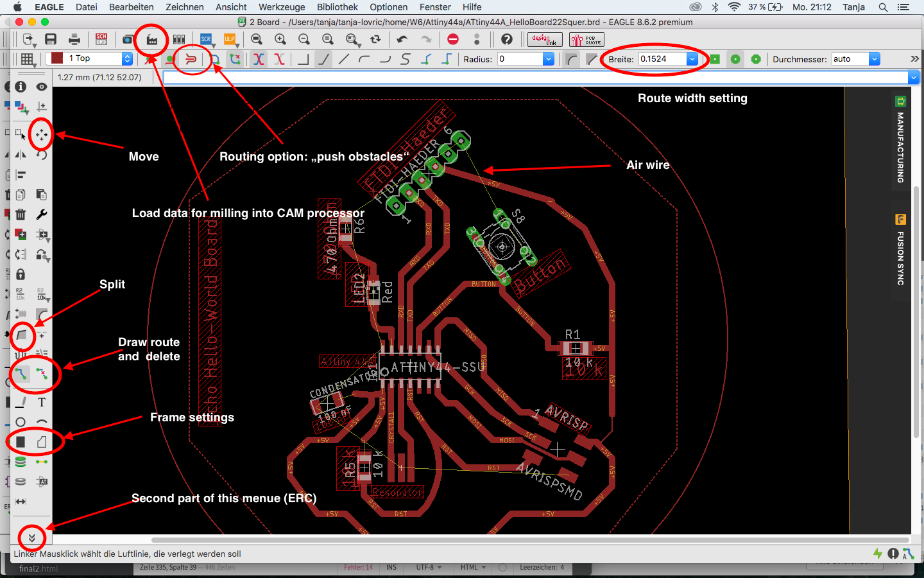Select the Polygon tool
This screenshot has width=924, height=578.
coord(42,442)
